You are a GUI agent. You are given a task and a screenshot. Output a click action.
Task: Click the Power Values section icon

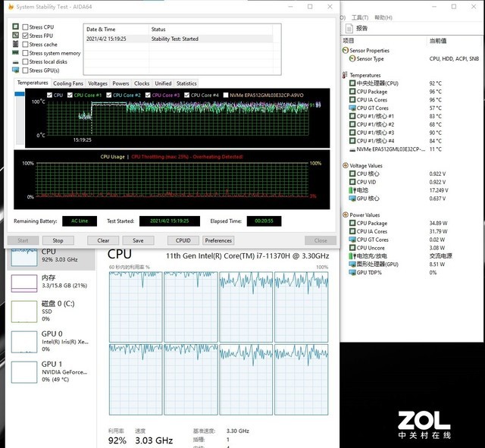[x=346, y=215]
